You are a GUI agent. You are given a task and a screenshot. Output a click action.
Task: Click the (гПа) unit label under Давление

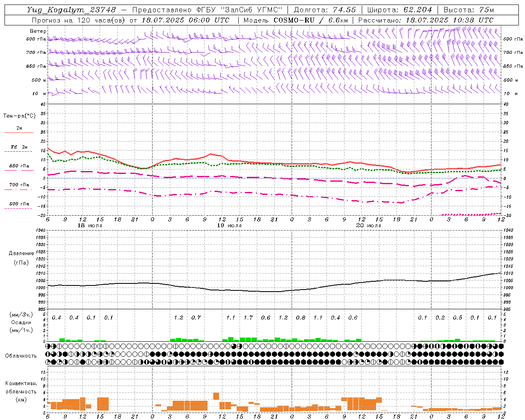21,263
